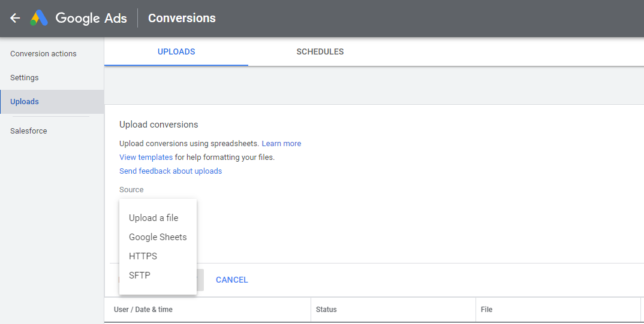Viewport: 644px width, 324px height.
Task: Choose HTTPS as source
Action: [x=158, y=256]
